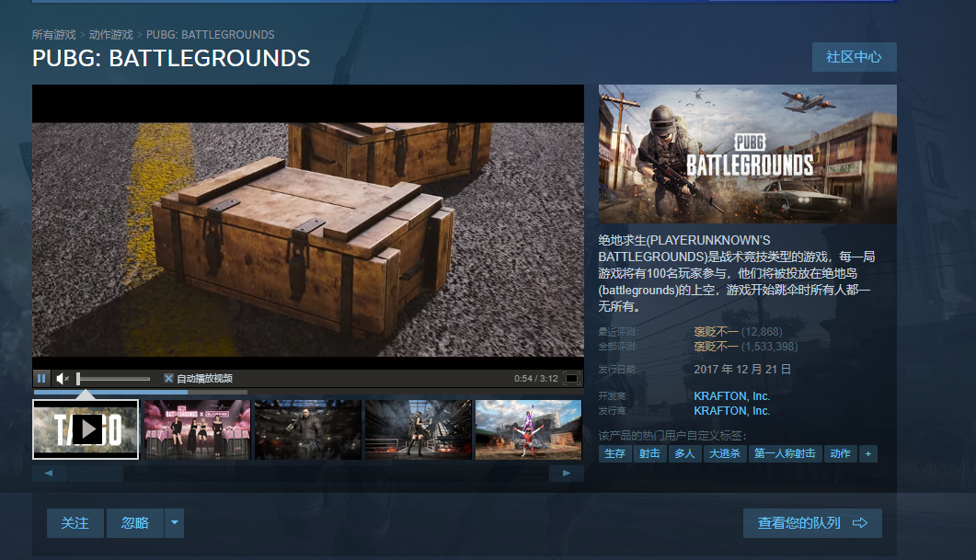Pause the trailer video
This screenshot has width=976, height=560.
(x=41, y=378)
